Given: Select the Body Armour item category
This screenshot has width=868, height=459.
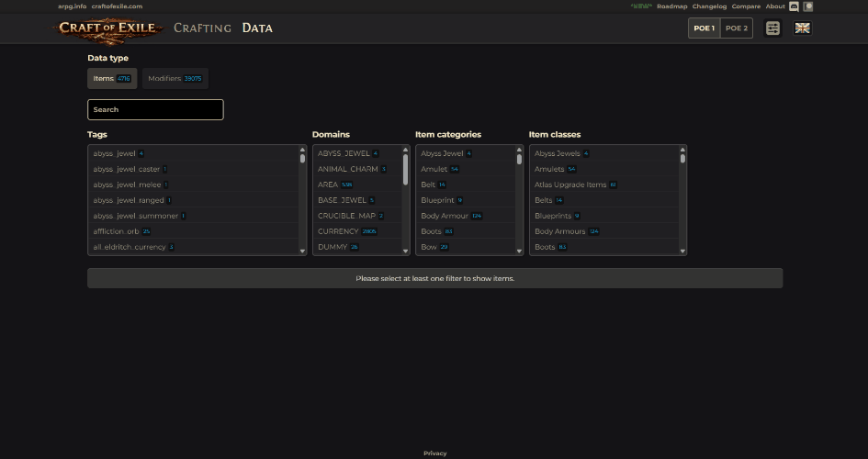Looking at the screenshot, I should [x=466, y=216].
